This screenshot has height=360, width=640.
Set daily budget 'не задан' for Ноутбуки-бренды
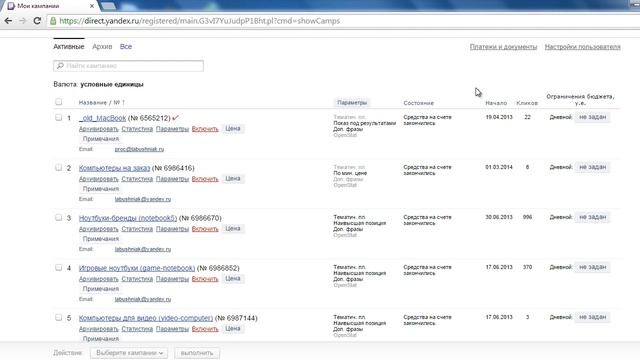593,217
